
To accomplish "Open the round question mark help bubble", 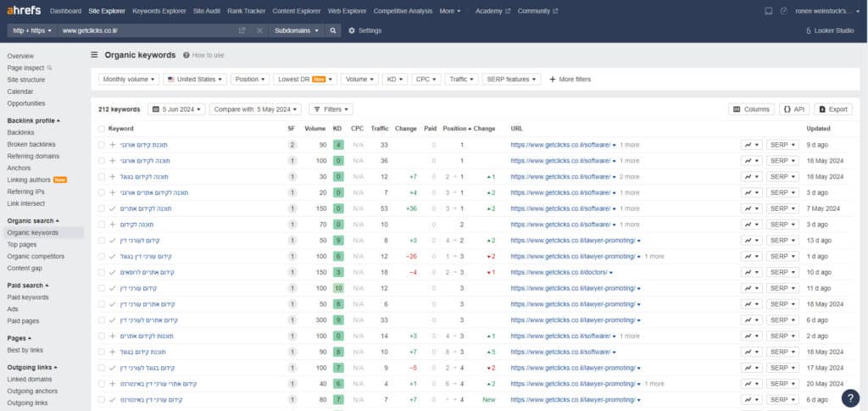I will coord(850,397).
